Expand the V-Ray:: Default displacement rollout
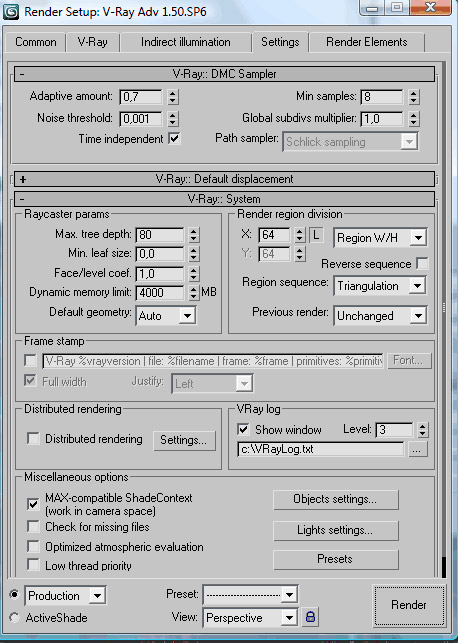Screen dimensions: 458x643 tap(224, 179)
